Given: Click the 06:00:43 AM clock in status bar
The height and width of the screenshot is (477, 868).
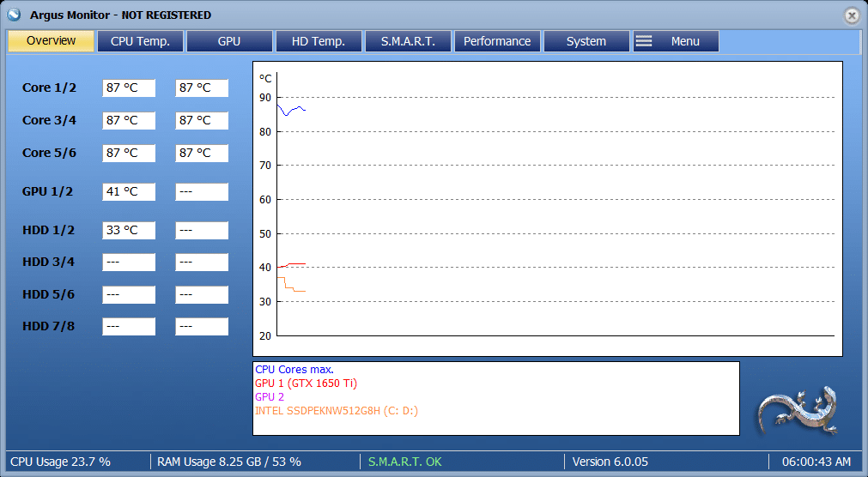Looking at the screenshot, I should tap(816, 462).
